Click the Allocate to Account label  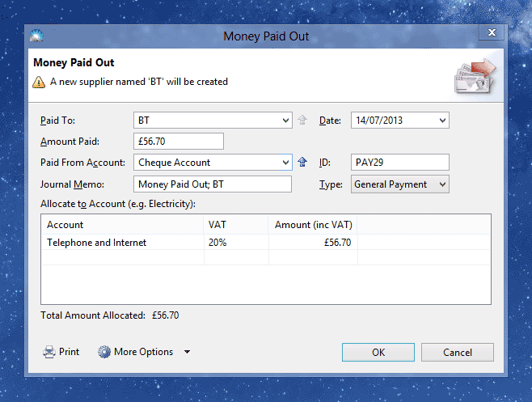click(x=118, y=204)
